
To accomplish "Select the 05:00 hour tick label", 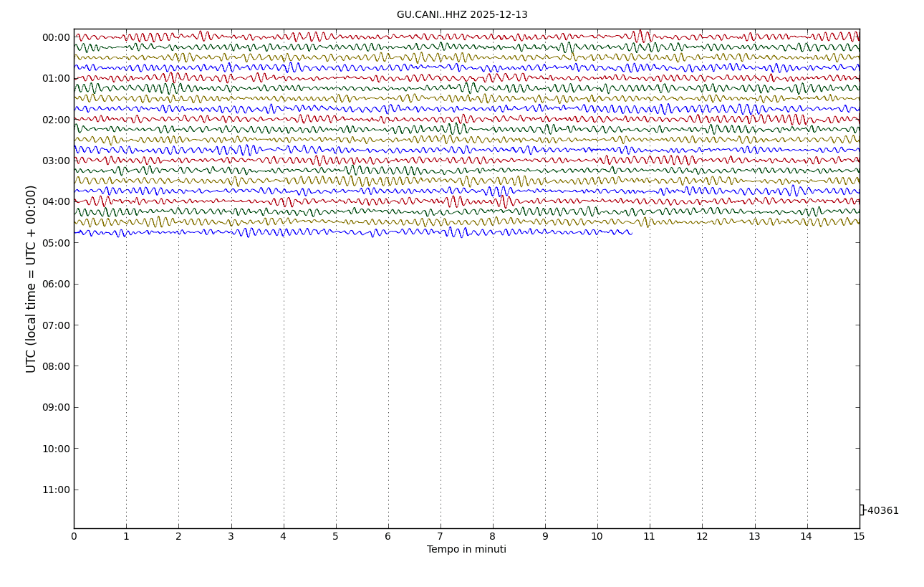I will point(56,243).
